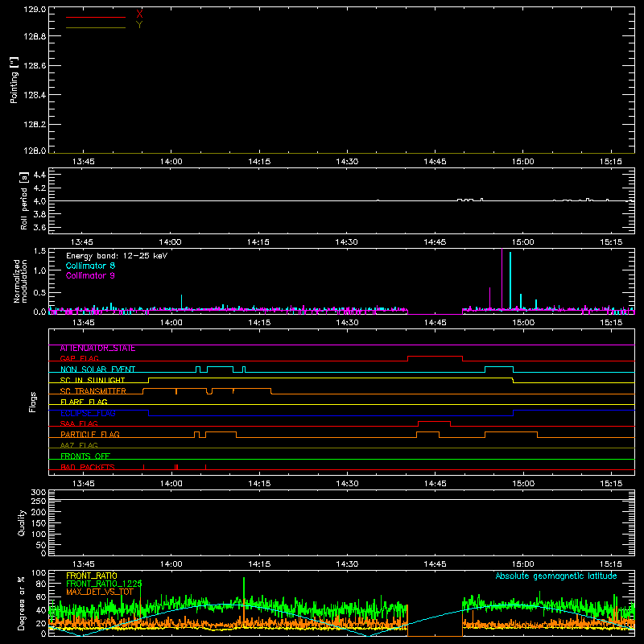
Task: Click the 300 tick on Quality axis
Action: [x=38, y=493]
